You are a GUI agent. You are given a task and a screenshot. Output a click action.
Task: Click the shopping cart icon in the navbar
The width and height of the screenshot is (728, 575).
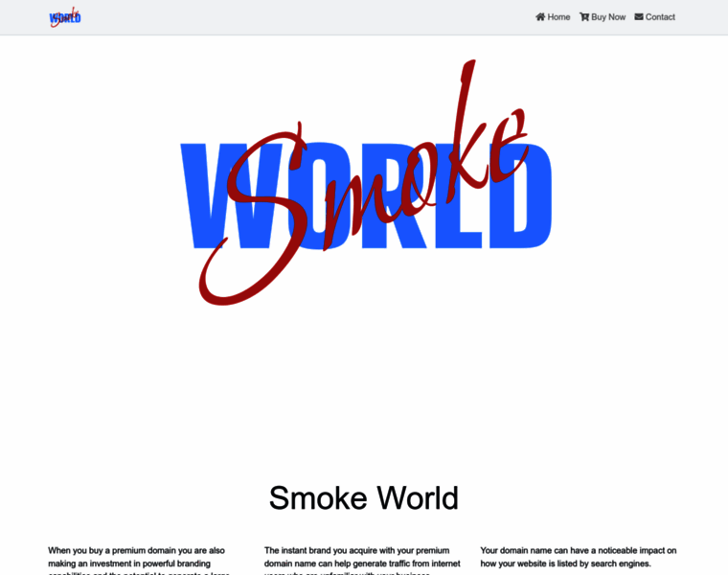click(584, 17)
